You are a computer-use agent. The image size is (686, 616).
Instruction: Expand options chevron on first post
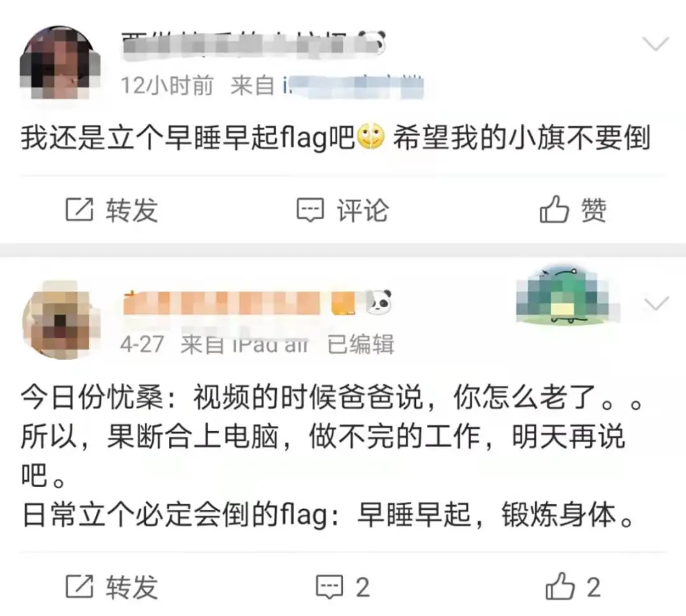656,43
